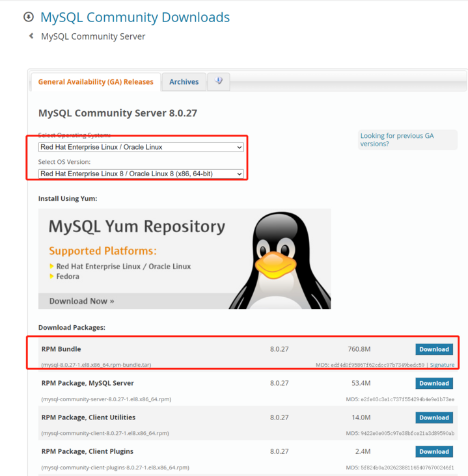Click the RPM Bundle MD5 checksum text
468x476 pixels.
[370, 365]
